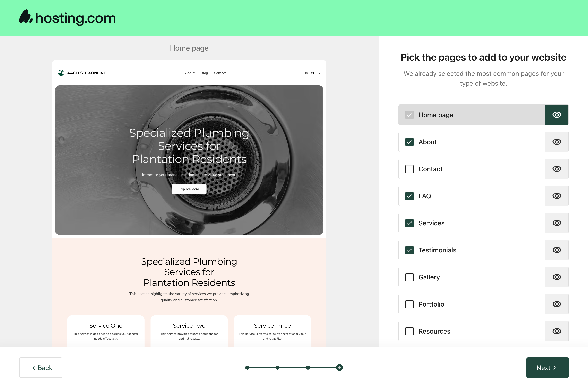
Task: Click the Gallery preview eye icon
Action: tap(557, 277)
